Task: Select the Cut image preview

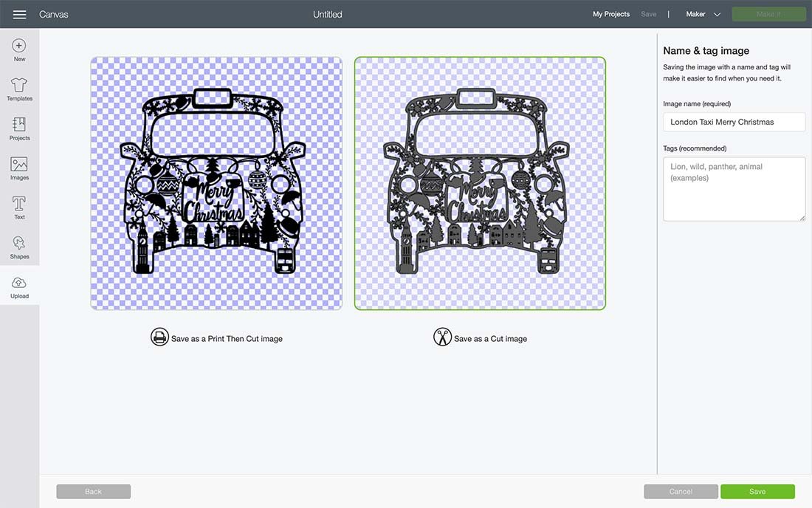Action: (x=480, y=183)
